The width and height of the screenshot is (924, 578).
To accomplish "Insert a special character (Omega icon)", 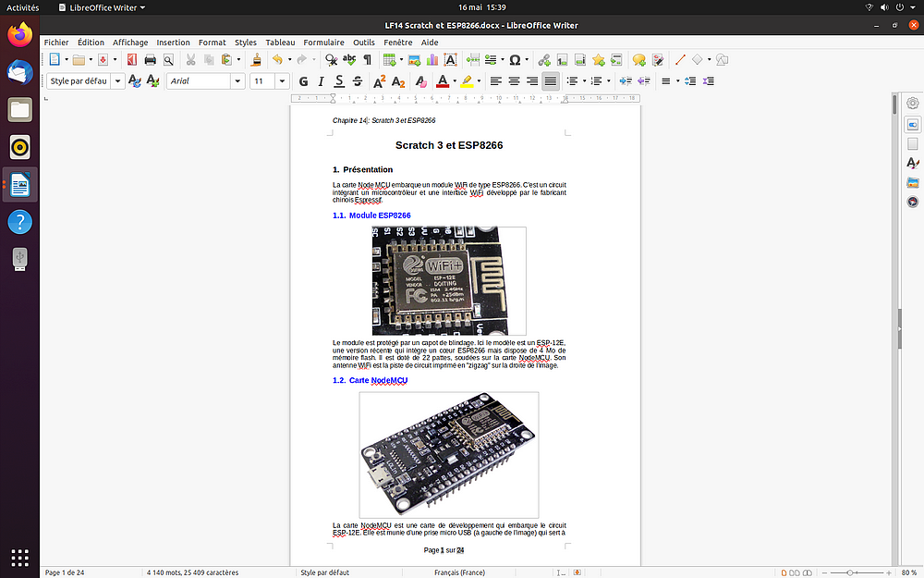I will point(515,59).
